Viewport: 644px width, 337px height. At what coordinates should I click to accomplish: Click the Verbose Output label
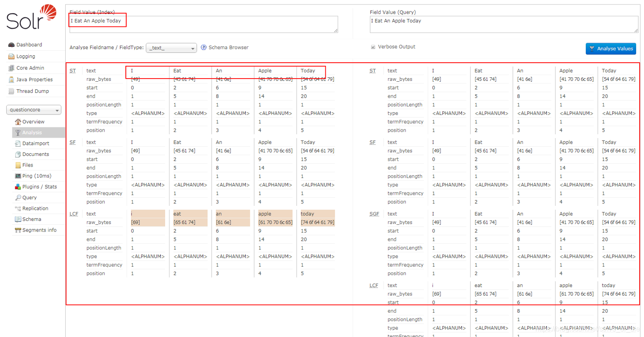[396, 47]
